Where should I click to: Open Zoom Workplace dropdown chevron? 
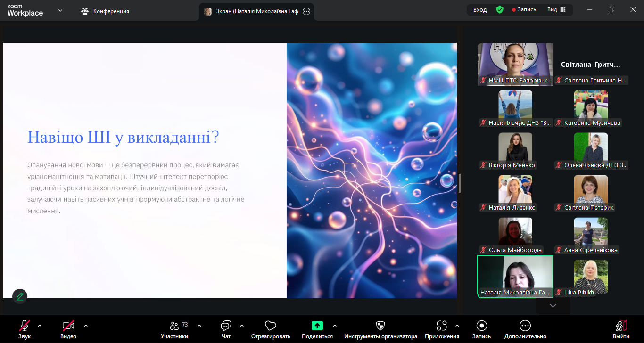click(x=60, y=10)
